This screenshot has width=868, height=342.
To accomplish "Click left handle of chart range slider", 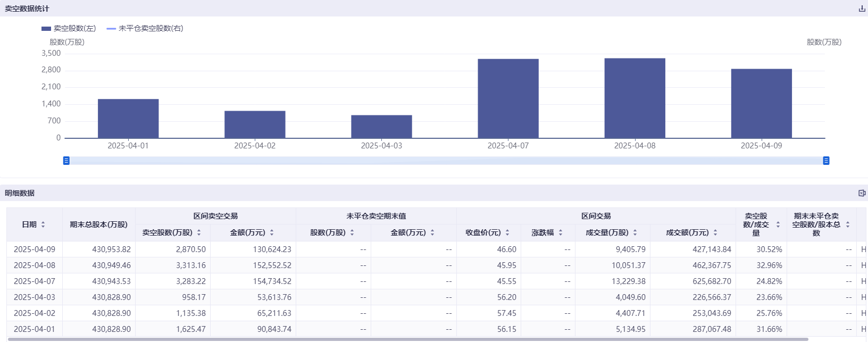I will pos(66,161).
